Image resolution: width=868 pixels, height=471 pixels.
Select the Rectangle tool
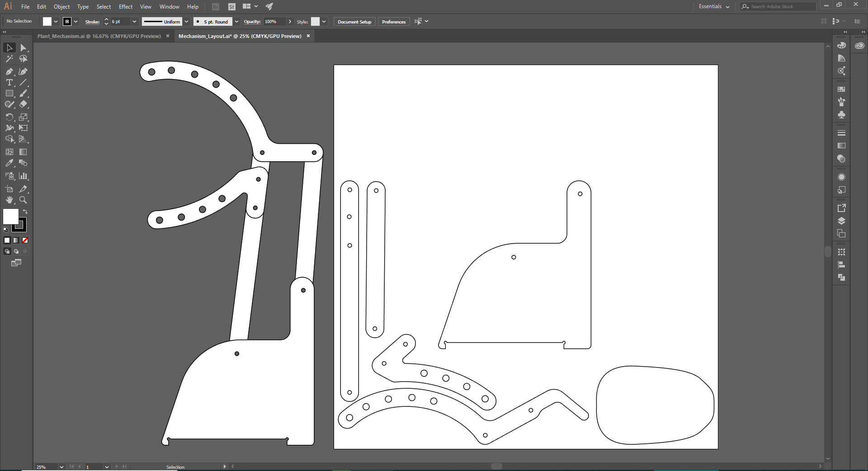[9, 94]
